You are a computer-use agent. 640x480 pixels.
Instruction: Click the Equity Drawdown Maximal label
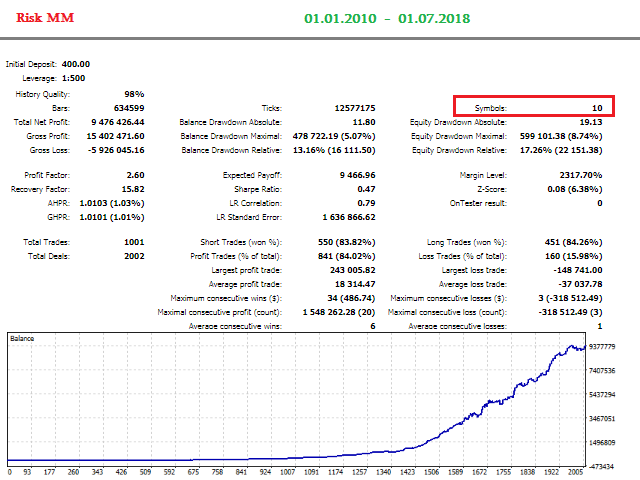459,136
